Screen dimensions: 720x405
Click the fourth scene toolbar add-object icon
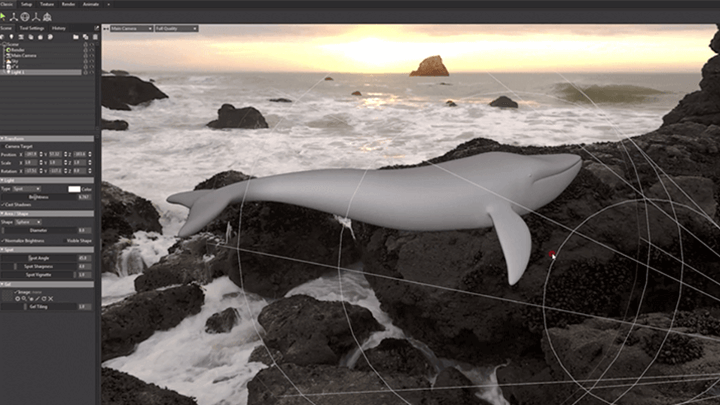(31, 37)
